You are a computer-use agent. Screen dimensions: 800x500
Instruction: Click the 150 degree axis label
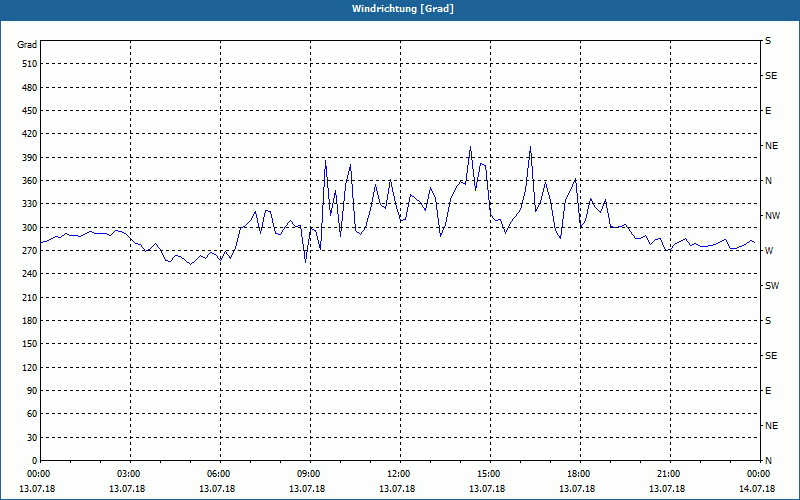tap(29, 344)
